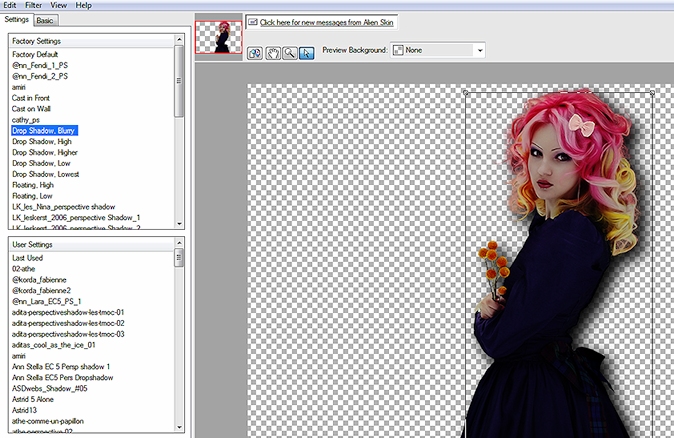This screenshot has height=438, width=674.
Task: Select the Drop Shadow, Blurry preset
Action: click(x=44, y=131)
